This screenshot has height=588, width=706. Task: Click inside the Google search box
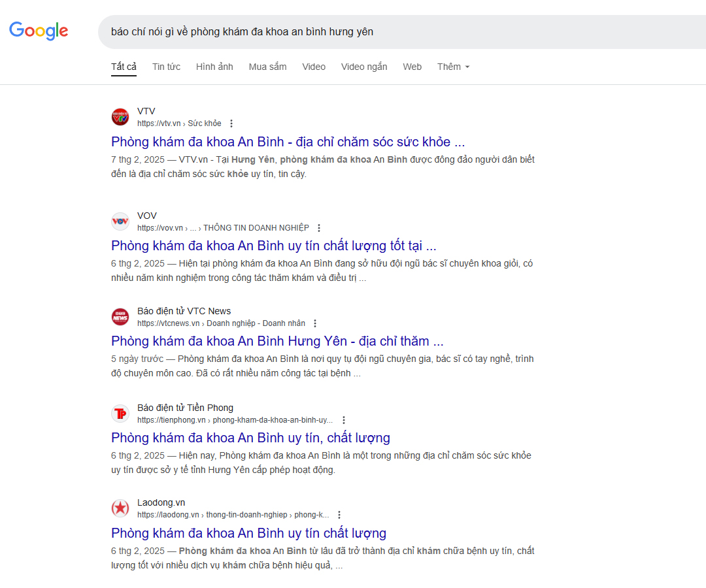(x=401, y=32)
